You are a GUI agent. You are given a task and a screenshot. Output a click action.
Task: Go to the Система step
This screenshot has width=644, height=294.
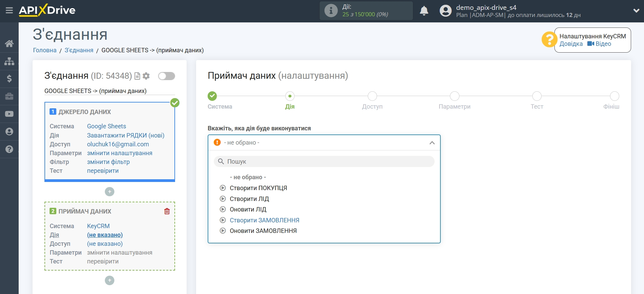point(212,96)
